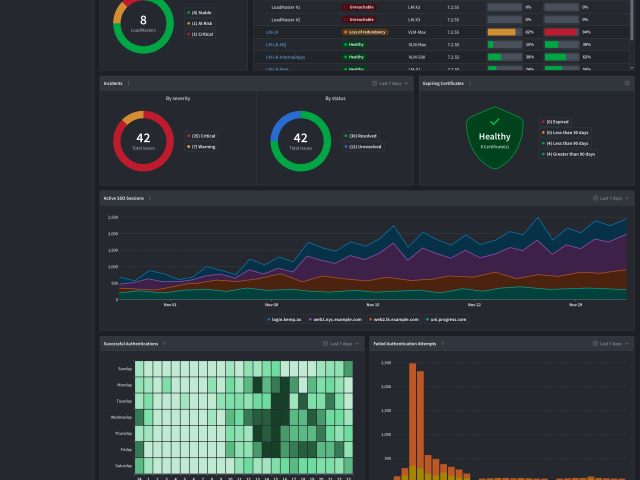Expand Active SSO Sessions Last 7 days dropdown
640x480 pixels.
pyautogui.click(x=612, y=198)
